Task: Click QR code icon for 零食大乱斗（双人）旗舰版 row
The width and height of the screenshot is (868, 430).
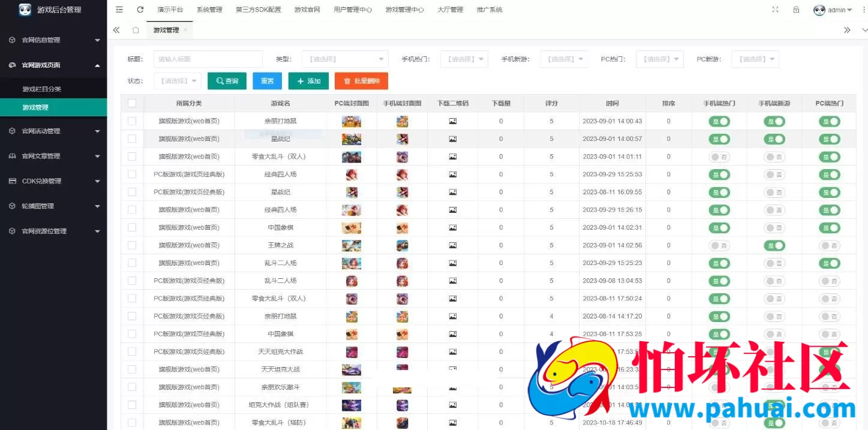Action: 453,157
